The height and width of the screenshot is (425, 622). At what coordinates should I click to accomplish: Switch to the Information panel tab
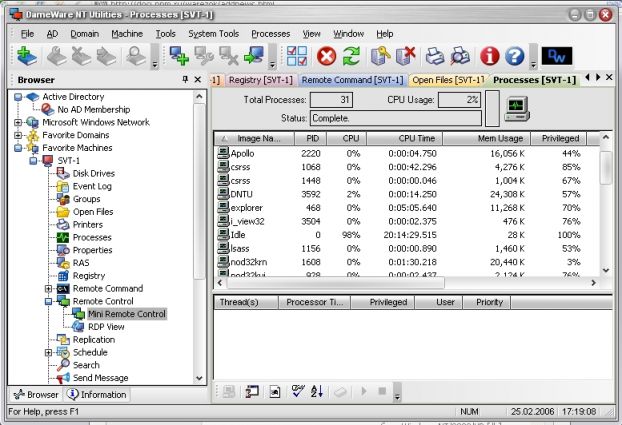(96, 394)
